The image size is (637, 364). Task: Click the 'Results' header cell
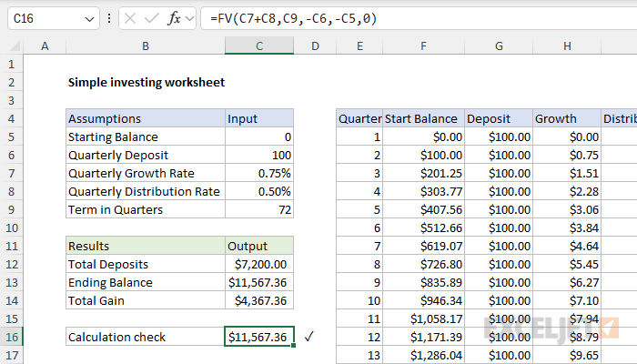pyautogui.click(x=146, y=247)
